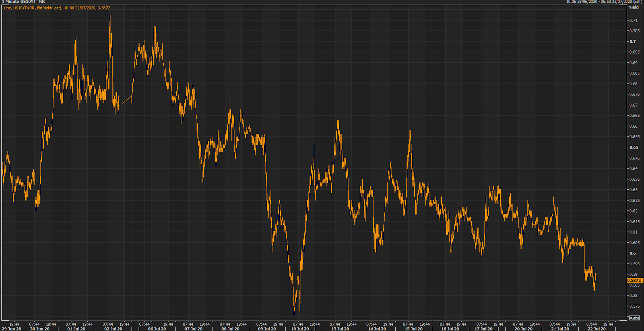Click the 0.64 y-axis value
Image resolution: width=644 pixels, height=331 pixels.
(634, 169)
